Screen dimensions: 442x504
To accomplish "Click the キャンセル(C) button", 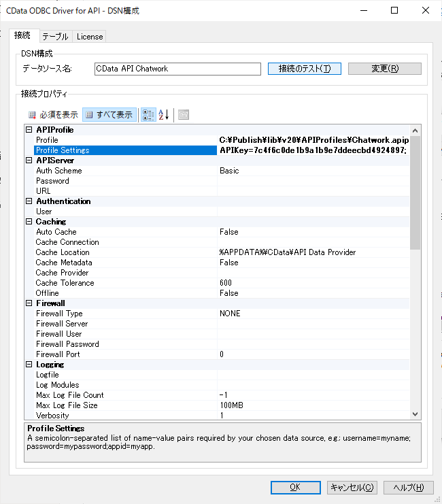I will tap(352, 487).
